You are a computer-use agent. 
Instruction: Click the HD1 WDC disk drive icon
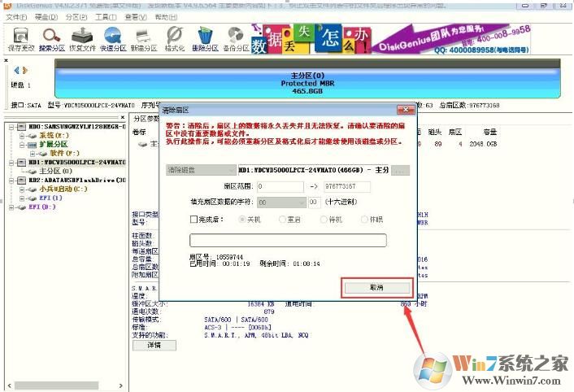pyautogui.click(x=22, y=162)
